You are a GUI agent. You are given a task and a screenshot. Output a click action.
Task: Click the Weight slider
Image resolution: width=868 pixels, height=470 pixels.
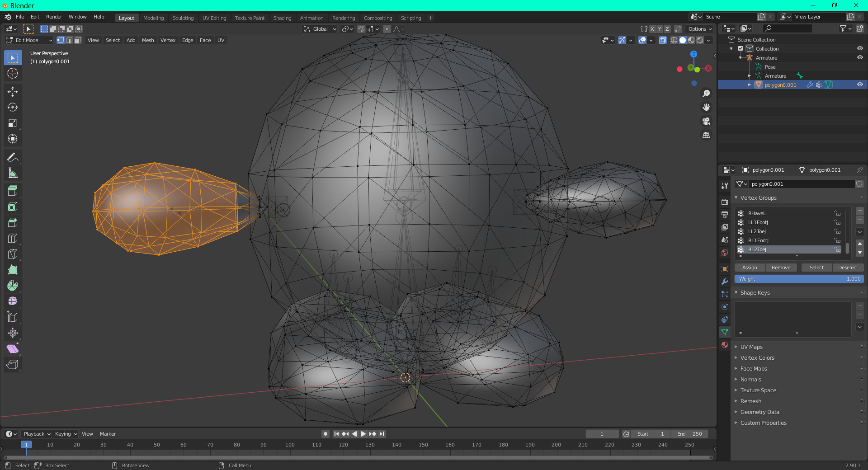pos(799,279)
